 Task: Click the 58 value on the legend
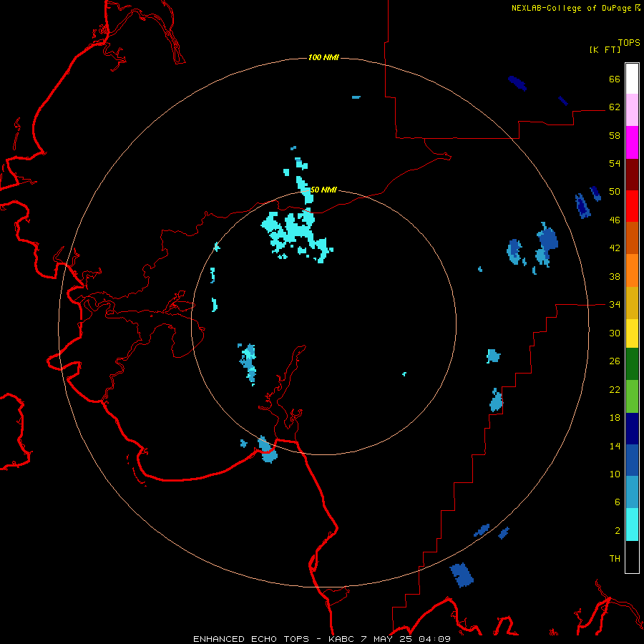[615, 135]
